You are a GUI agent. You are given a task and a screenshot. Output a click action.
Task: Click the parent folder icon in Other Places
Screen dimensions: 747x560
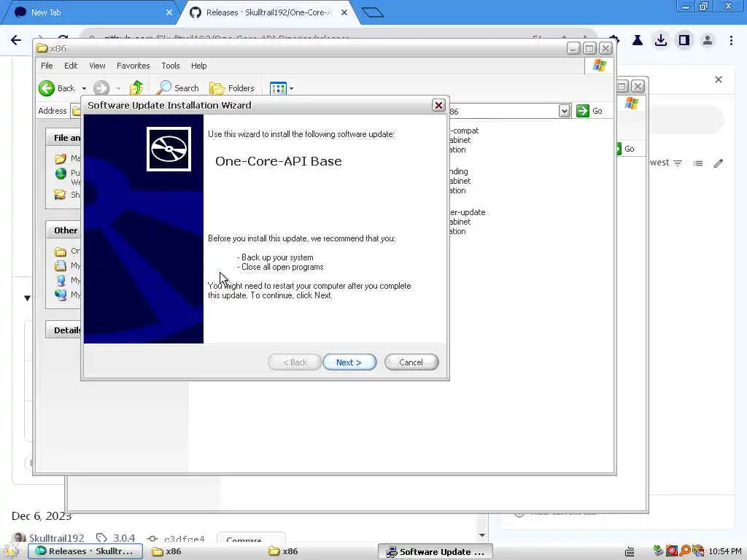click(60, 251)
